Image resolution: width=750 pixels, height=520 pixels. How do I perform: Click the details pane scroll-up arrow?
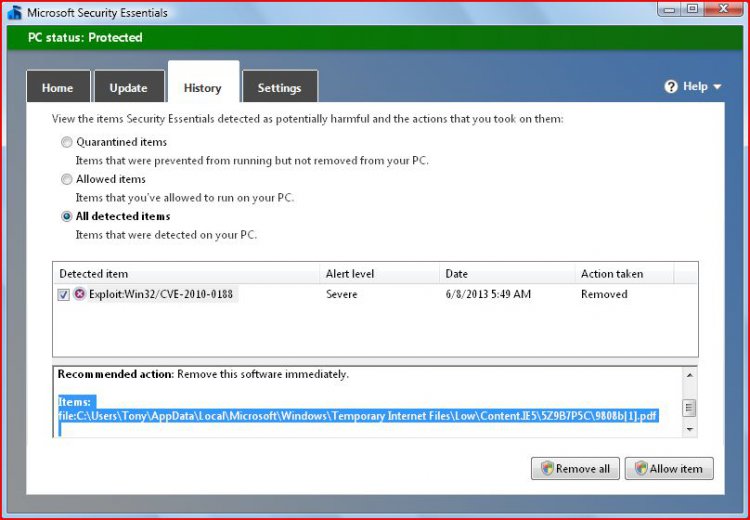689,376
